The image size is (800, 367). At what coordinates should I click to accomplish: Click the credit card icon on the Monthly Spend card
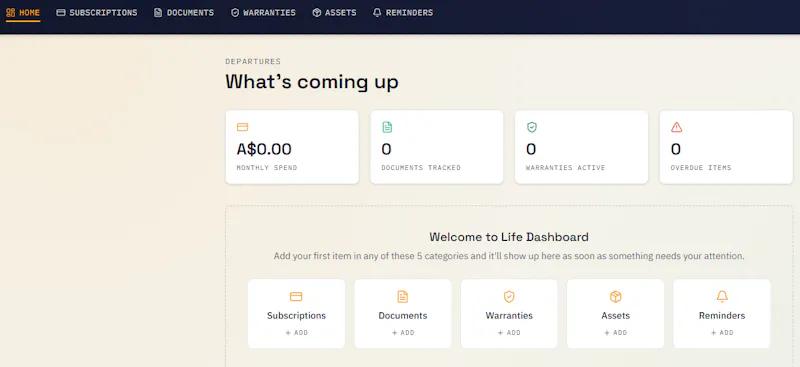[242, 127]
